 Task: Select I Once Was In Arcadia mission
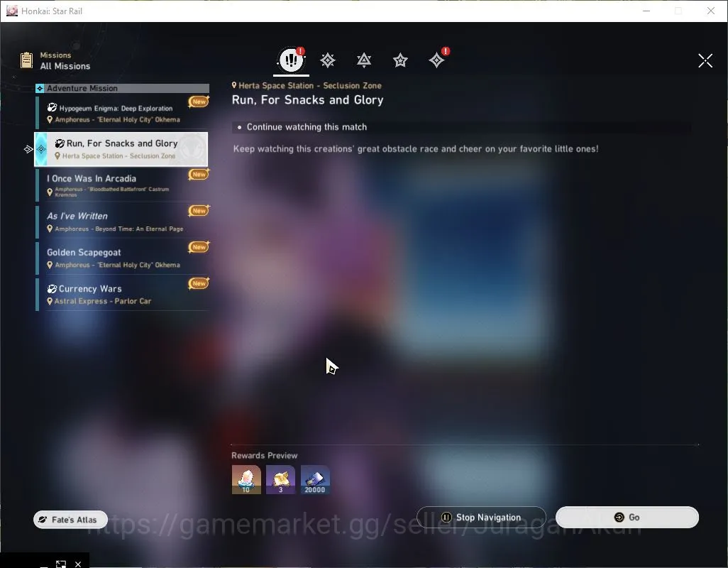(x=123, y=185)
